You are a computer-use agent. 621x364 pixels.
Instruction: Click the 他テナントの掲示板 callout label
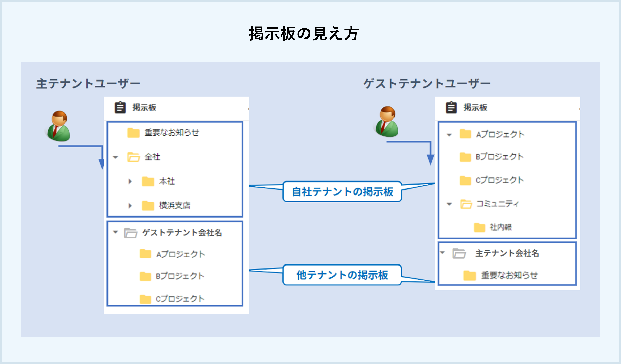pos(342,275)
